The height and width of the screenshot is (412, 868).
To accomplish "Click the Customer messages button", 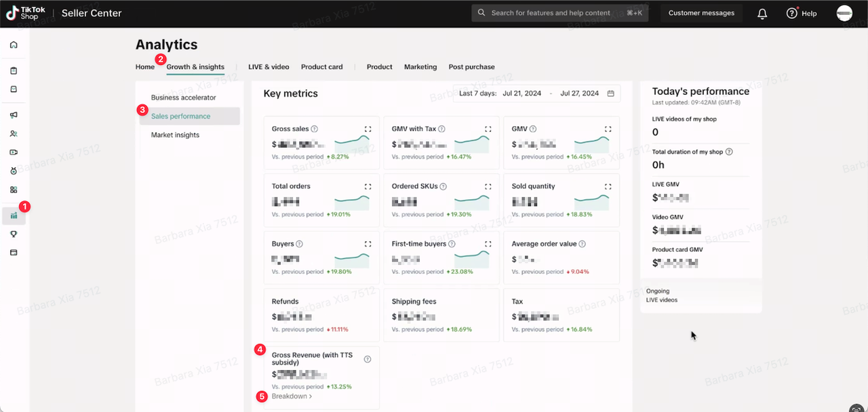I will [x=701, y=14].
